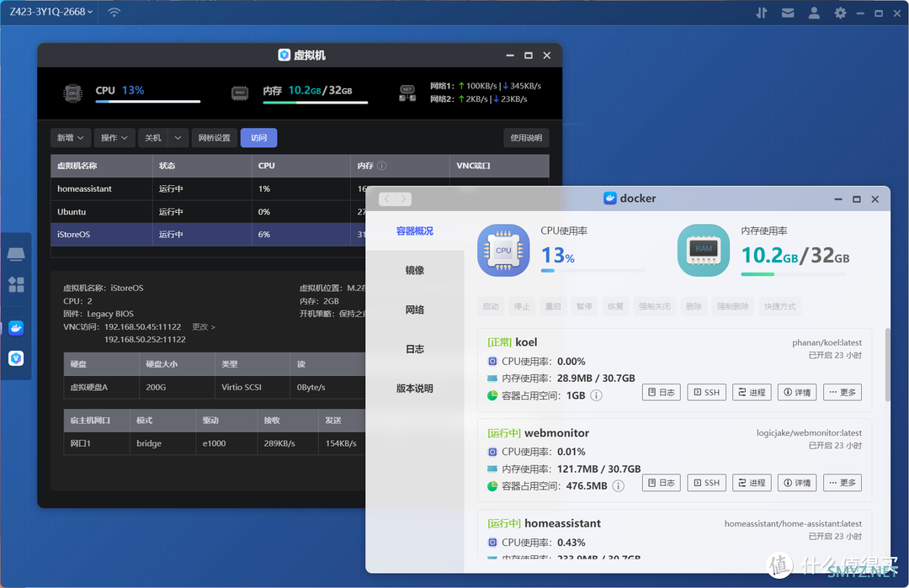Click koel's CPU使用率 small icon
Viewport: 909px width, 588px height.
click(x=492, y=362)
